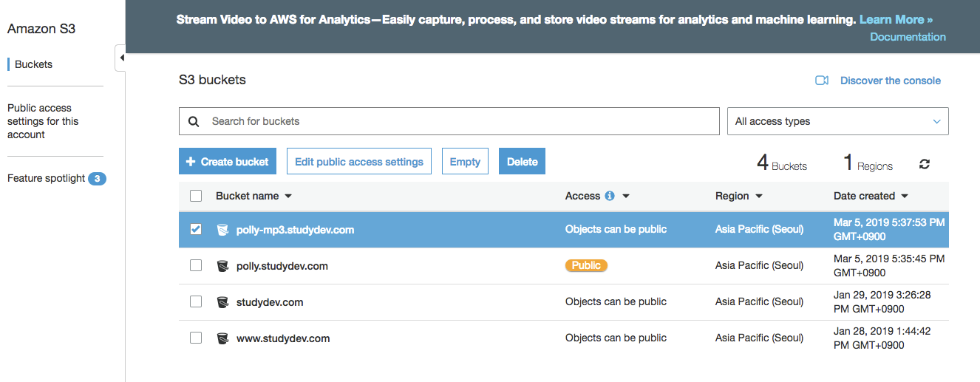Click the refresh buckets icon
Viewport: 980px width, 382px height.
point(924,164)
